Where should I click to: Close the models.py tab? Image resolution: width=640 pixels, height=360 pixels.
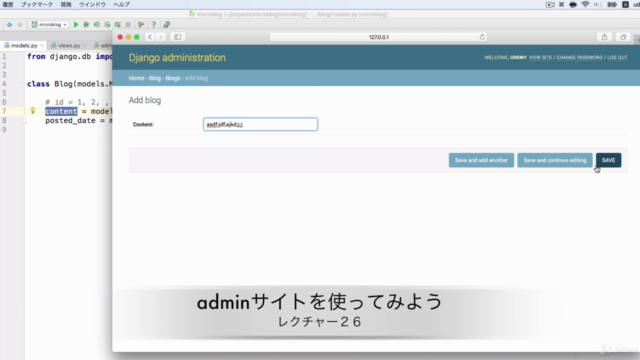tap(42, 46)
